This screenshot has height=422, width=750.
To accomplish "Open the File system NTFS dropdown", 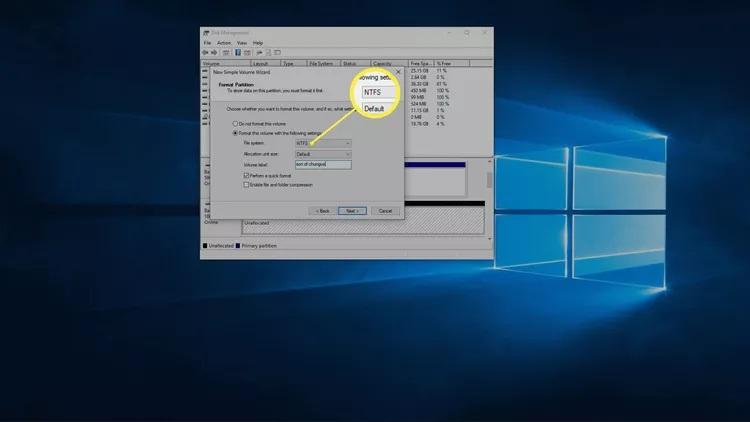I will click(x=323, y=143).
